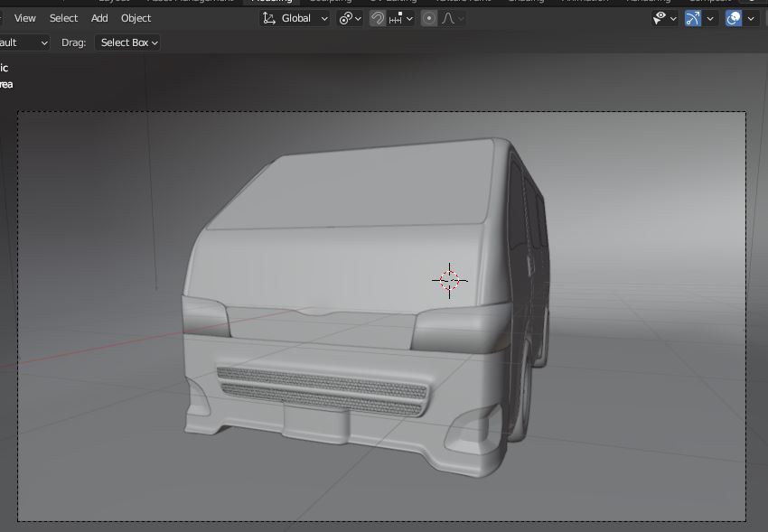768x532 pixels.
Task: Switch to the Sculpting workspace tab
Action: tap(330, 3)
